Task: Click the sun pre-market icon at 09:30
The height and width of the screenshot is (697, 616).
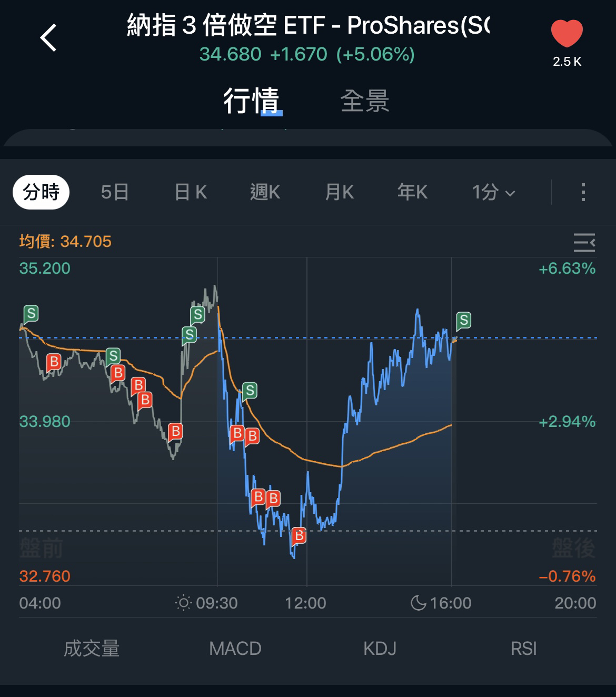Action: tap(183, 603)
